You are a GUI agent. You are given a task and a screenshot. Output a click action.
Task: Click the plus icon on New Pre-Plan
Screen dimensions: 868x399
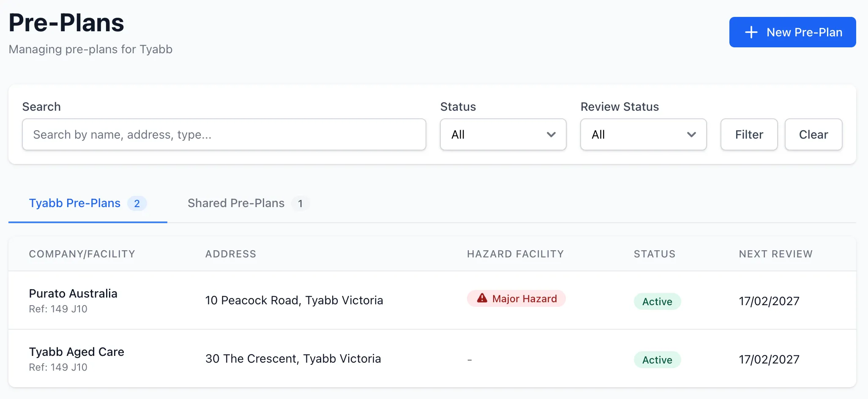pyautogui.click(x=751, y=32)
